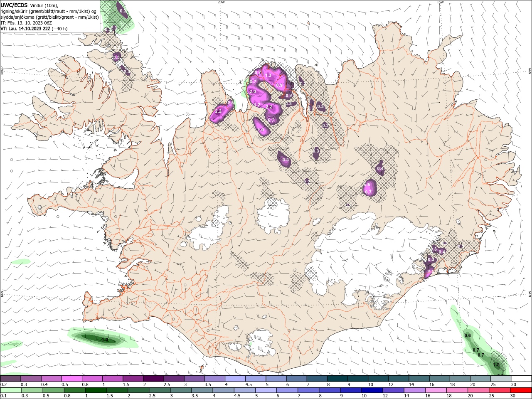Click the 0.6 green rain value in the southeast sea
532x399 pixels.
[x=467, y=335]
